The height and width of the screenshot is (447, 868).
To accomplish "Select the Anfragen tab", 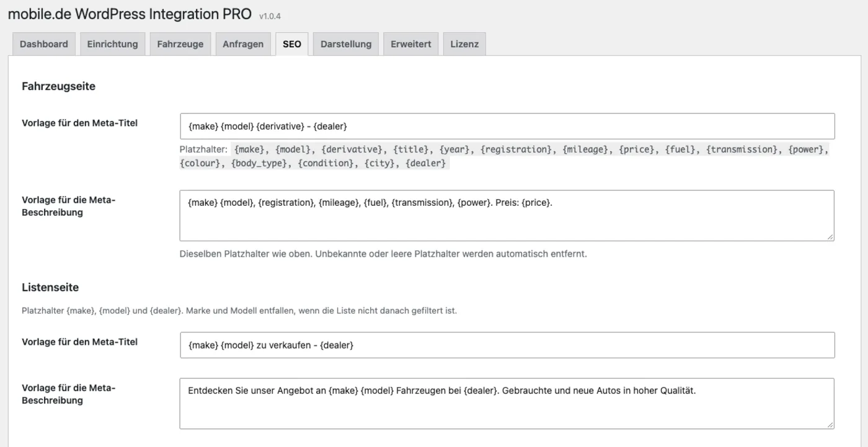I will pyautogui.click(x=243, y=44).
